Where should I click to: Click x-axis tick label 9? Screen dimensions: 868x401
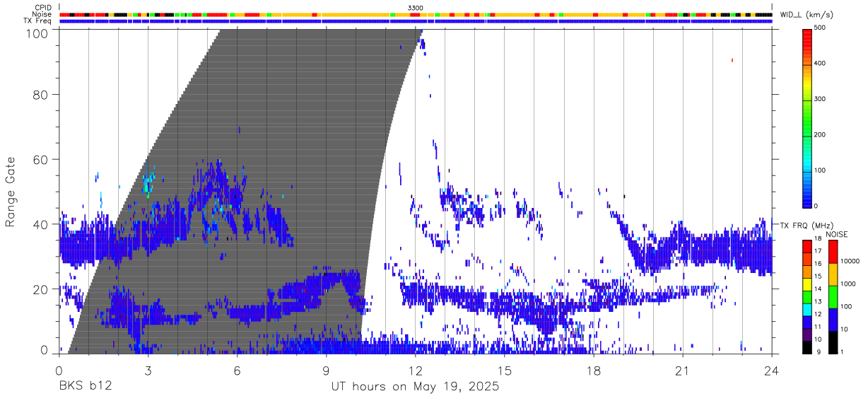pos(326,371)
